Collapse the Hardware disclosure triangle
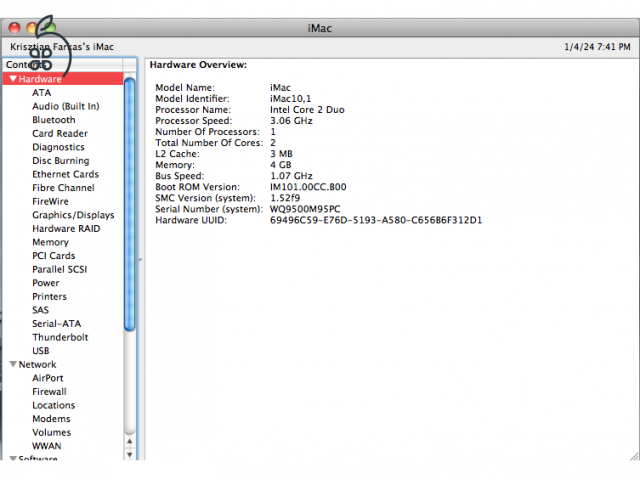This screenshot has width=640, height=480. (13, 78)
